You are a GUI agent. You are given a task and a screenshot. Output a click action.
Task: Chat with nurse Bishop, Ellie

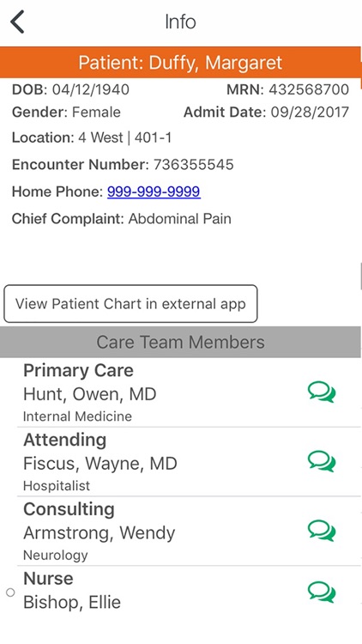[322, 592]
